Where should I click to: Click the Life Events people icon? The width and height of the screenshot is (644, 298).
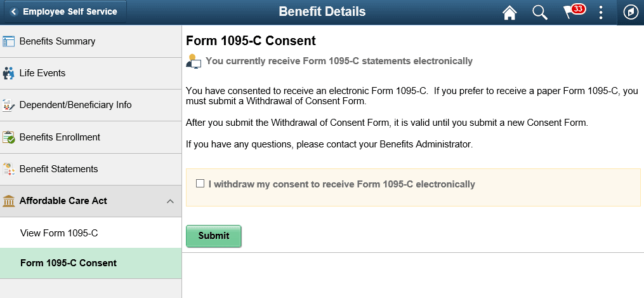[8, 73]
